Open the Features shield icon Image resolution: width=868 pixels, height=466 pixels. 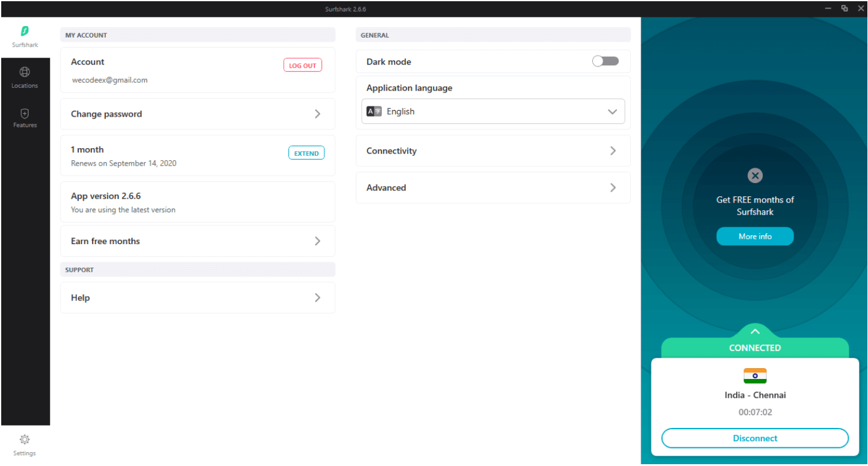click(x=25, y=113)
